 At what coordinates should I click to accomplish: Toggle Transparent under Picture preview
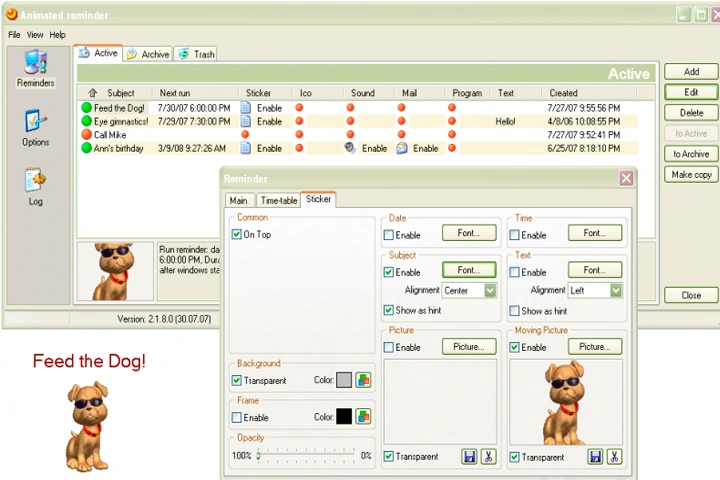[388, 457]
